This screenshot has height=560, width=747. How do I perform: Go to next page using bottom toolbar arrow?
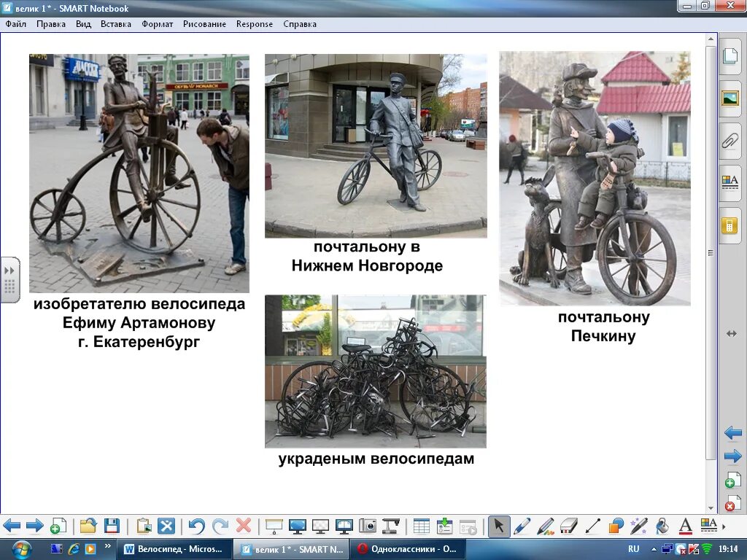coord(34,526)
